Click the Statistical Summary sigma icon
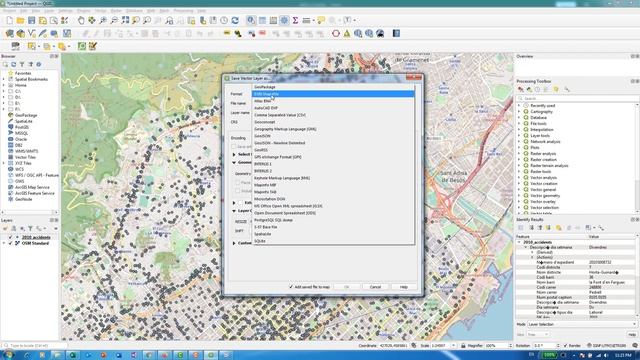The image size is (640, 360). (x=295, y=20)
